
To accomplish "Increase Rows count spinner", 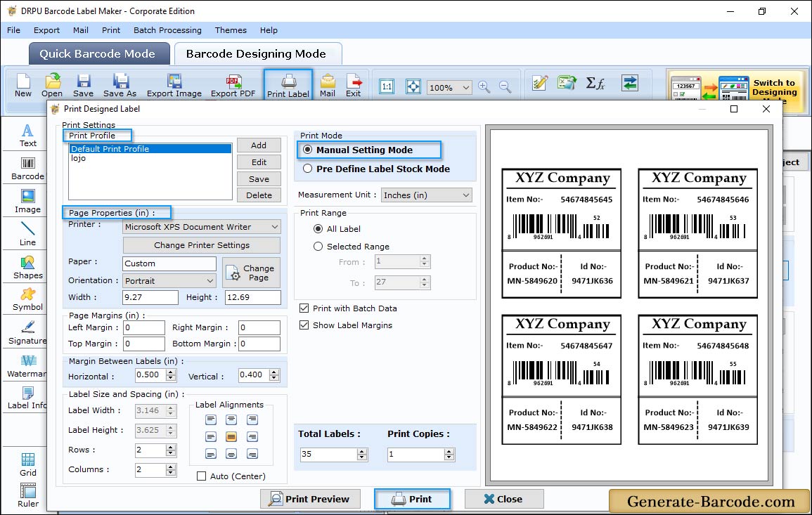I will [171, 447].
